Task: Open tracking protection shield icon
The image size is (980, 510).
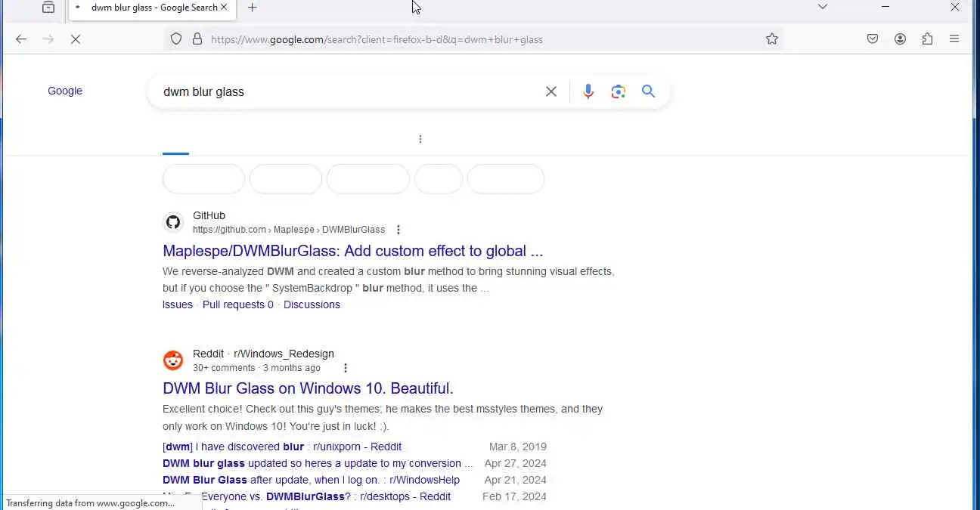Action: pyautogui.click(x=176, y=39)
